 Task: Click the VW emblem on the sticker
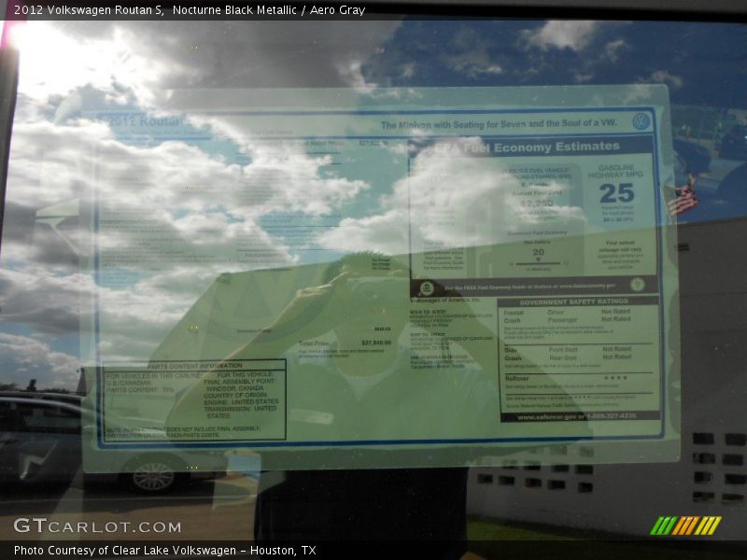[641, 121]
